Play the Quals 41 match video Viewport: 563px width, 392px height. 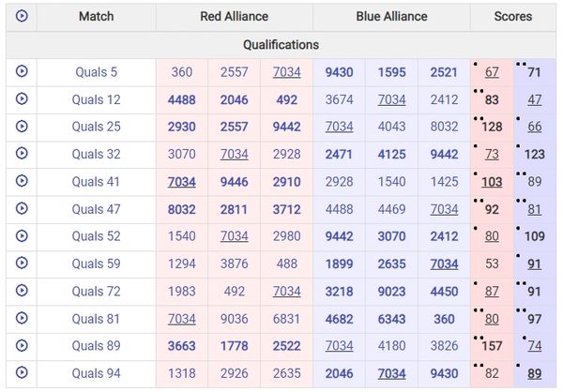(x=22, y=182)
